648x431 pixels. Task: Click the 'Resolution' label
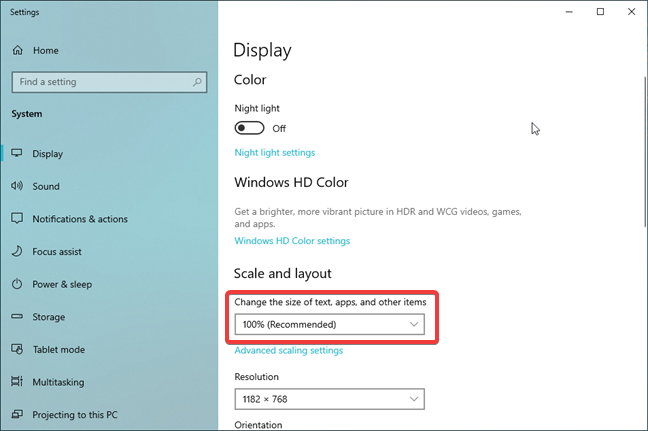[x=257, y=376]
